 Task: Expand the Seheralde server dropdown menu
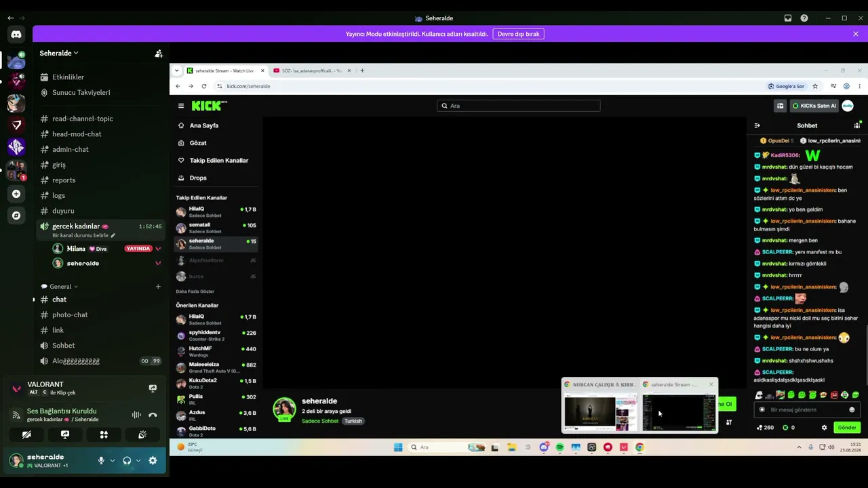click(x=59, y=53)
